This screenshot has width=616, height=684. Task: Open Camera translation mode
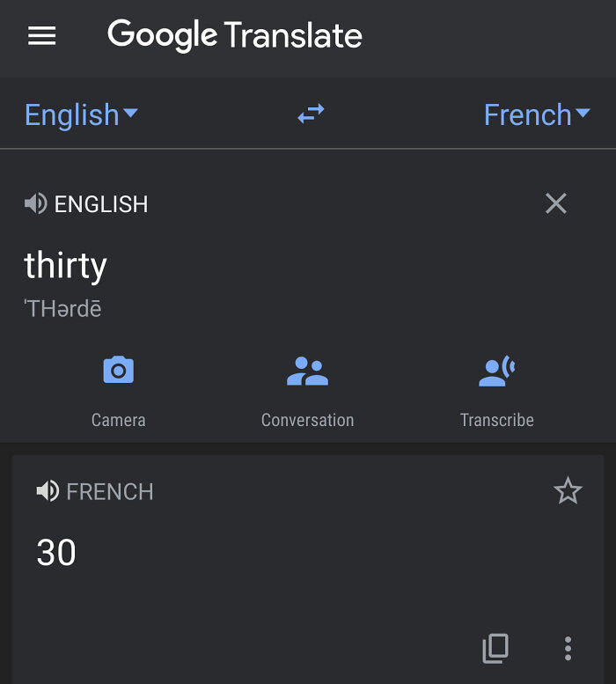118,370
